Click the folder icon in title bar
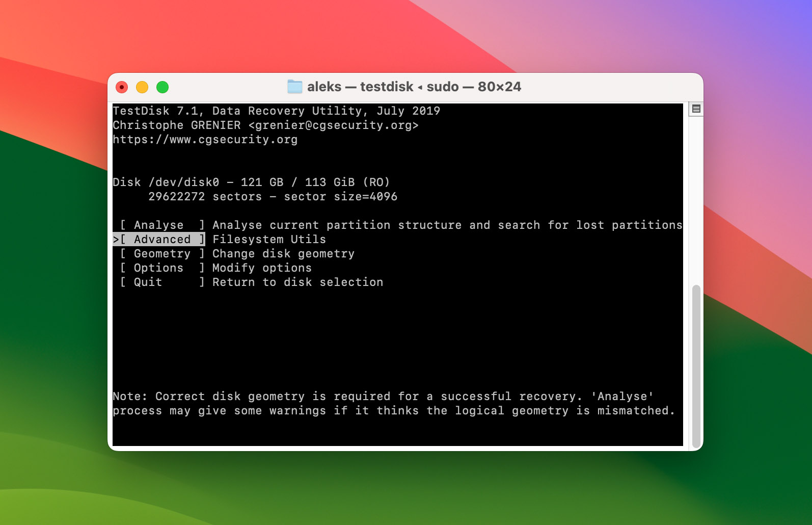The height and width of the screenshot is (525, 812). [295, 87]
